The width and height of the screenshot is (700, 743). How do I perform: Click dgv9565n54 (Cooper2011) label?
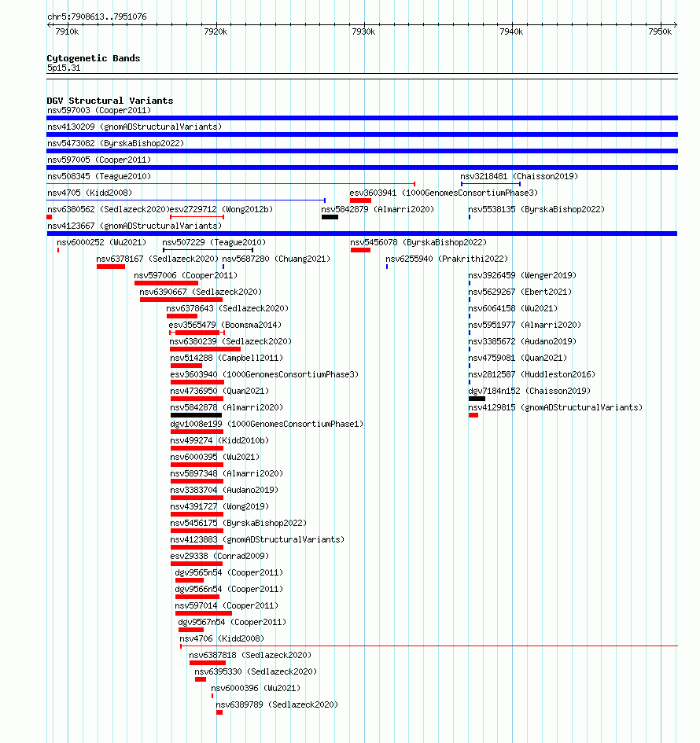click(229, 573)
